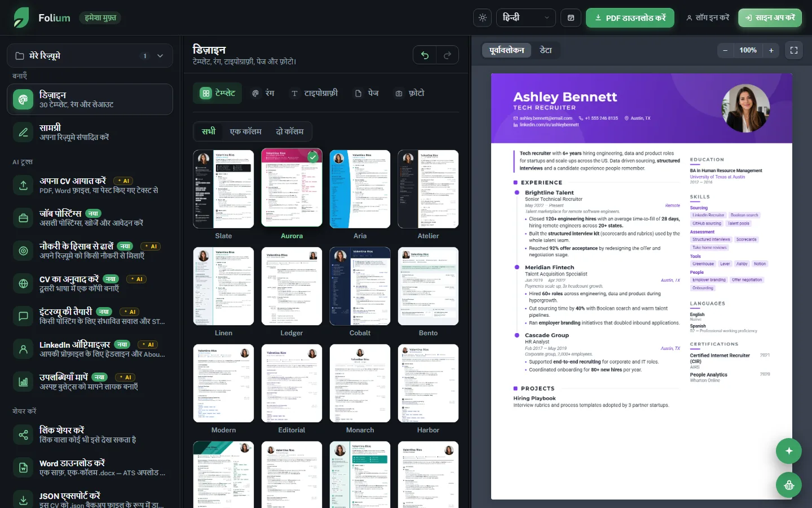Screen dimensions: 812x508
Task: Zoom out with the minus button
Action: coord(726,50)
